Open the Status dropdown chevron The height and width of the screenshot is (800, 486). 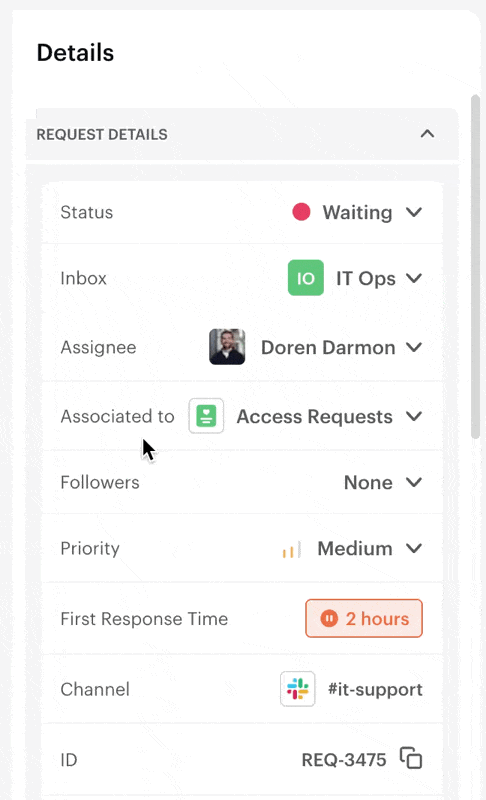pyautogui.click(x=414, y=212)
